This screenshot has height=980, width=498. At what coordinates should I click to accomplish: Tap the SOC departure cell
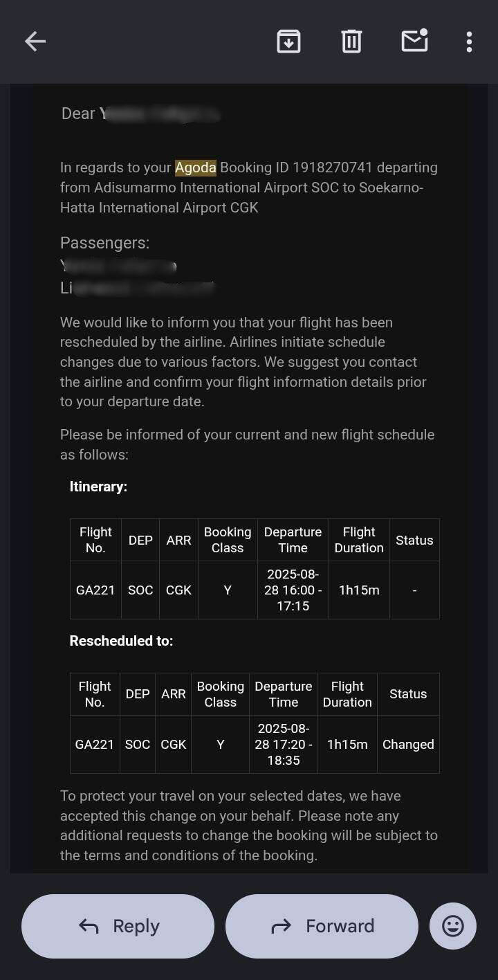click(140, 590)
